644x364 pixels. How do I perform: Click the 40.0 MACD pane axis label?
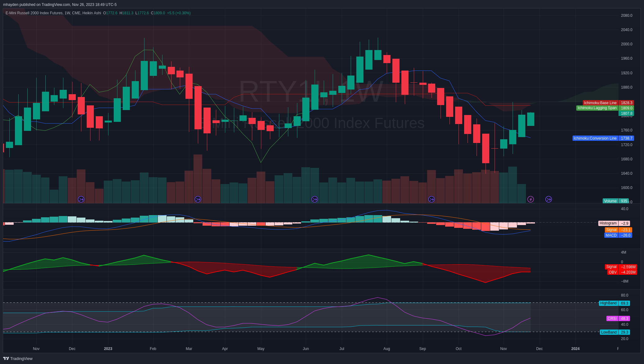point(624,209)
